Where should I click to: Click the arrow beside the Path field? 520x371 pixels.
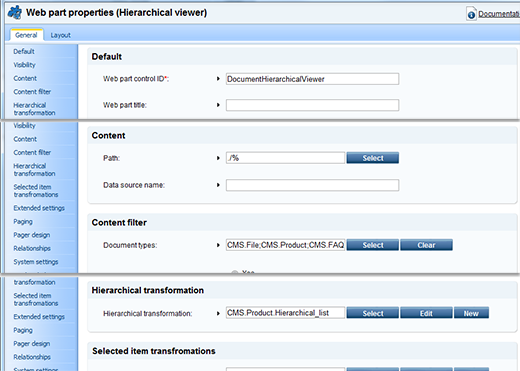point(218,158)
